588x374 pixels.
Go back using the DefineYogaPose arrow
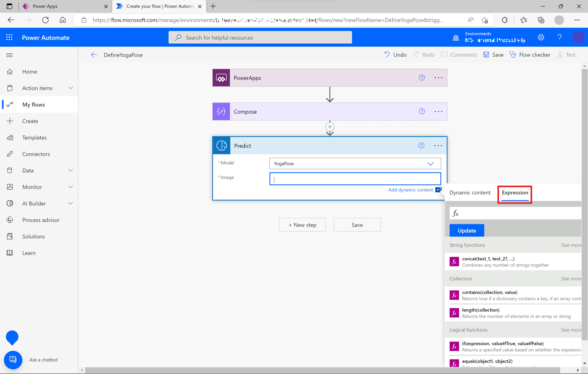click(x=94, y=55)
